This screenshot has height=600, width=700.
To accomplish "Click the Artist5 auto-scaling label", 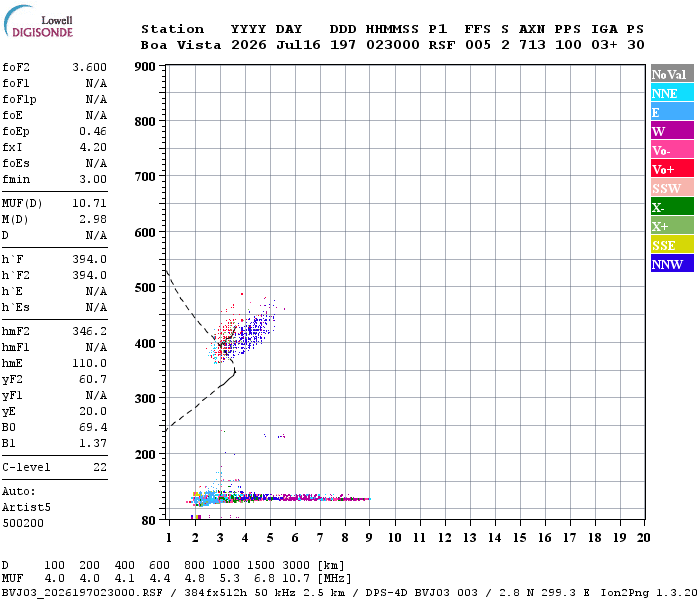I will tap(26, 508).
